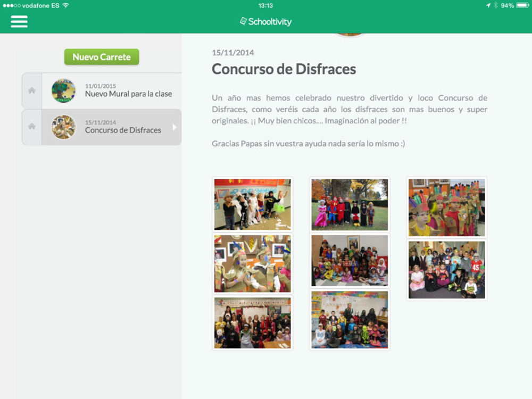The height and width of the screenshot is (399, 532).
Task: Click home icon beside Concurso de Disfraces entry
Action: [x=32, y=127]
